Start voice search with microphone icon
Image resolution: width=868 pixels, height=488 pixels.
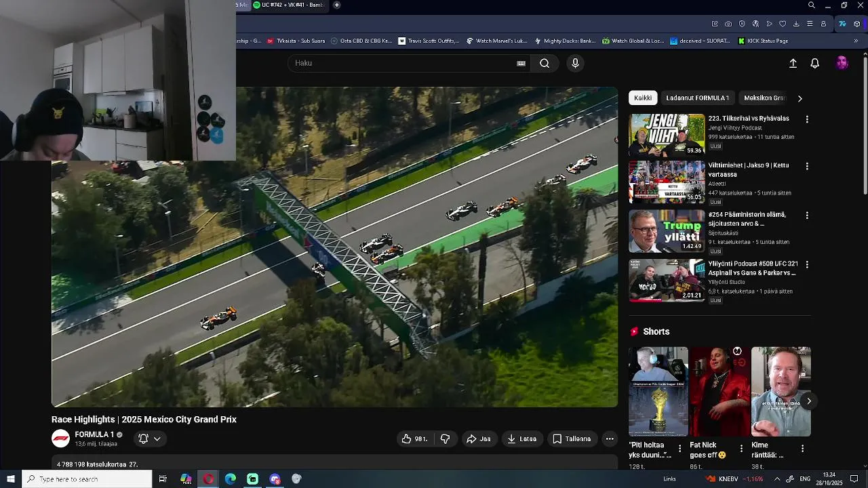575,63
